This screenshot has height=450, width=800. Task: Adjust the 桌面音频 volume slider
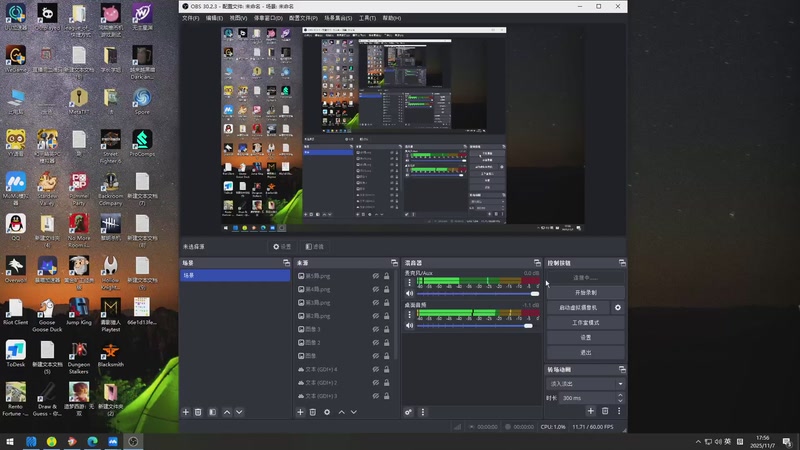[x=478, y=326]
